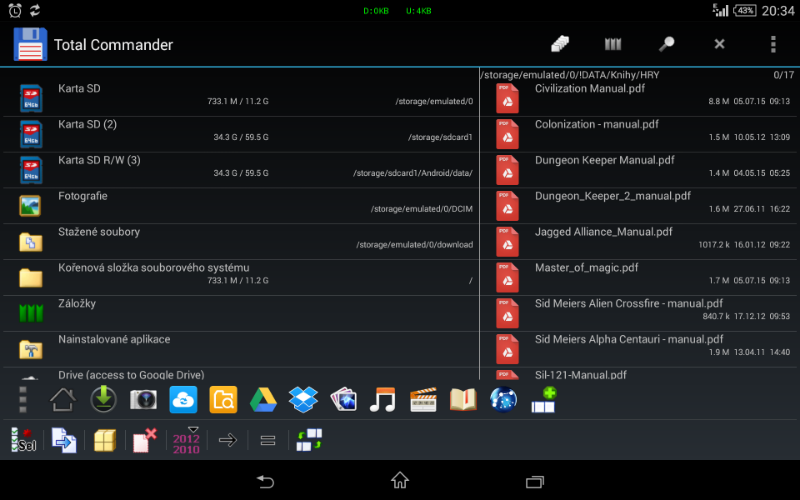Open the open book icon
Viewport: 800px width, 500px height.
click(x=463, y=399)
